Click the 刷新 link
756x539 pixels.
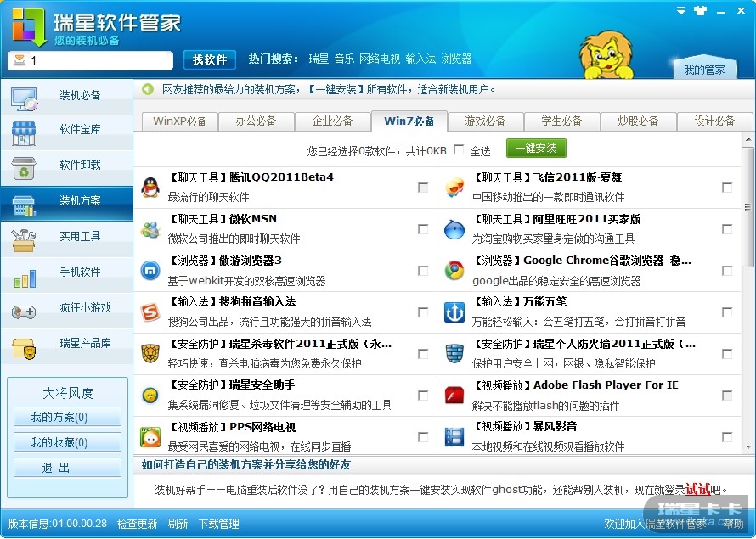click(x=178, y=524)
